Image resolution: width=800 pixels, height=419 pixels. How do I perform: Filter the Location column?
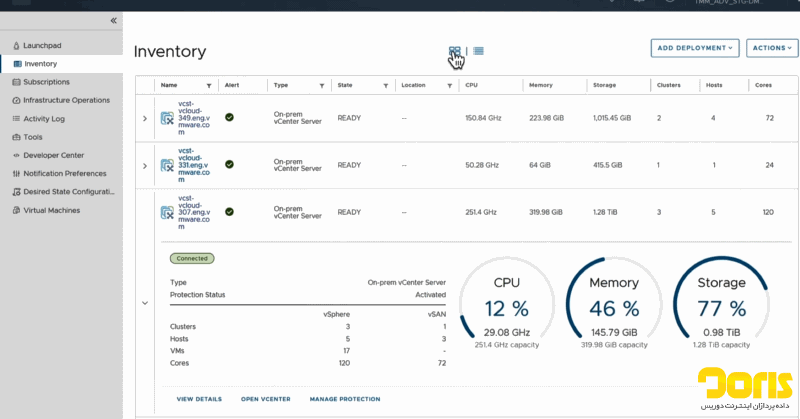click(x=449, y=86)
